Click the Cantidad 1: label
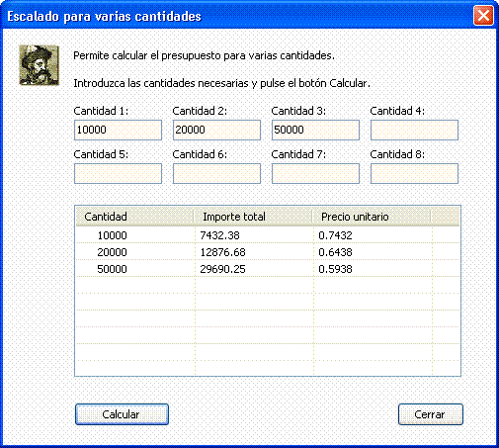This screenshot has width=499, height=448. 101,111
